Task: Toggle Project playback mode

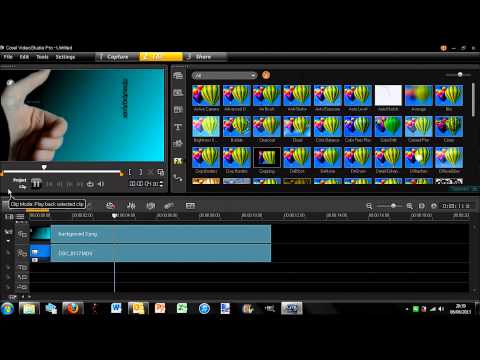Action: [19, 180]
